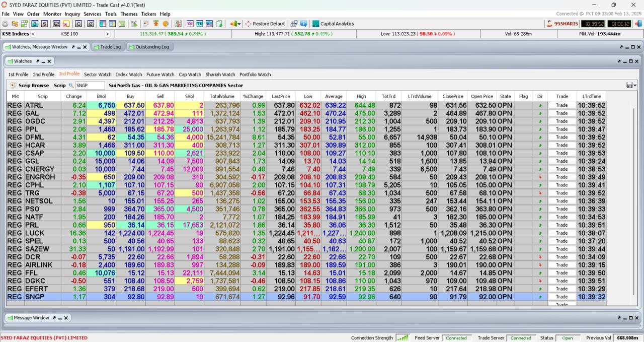Viewport: 644px width, 342px height.
Task: Click the save disk icon in Watches panel
Action: click(x=629, y=86)
